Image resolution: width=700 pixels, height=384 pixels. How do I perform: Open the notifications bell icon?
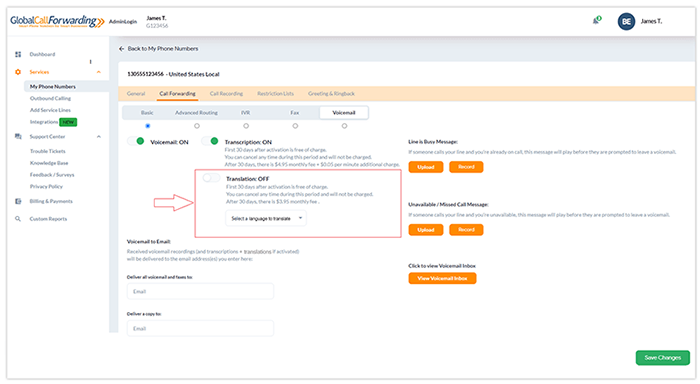596,21
